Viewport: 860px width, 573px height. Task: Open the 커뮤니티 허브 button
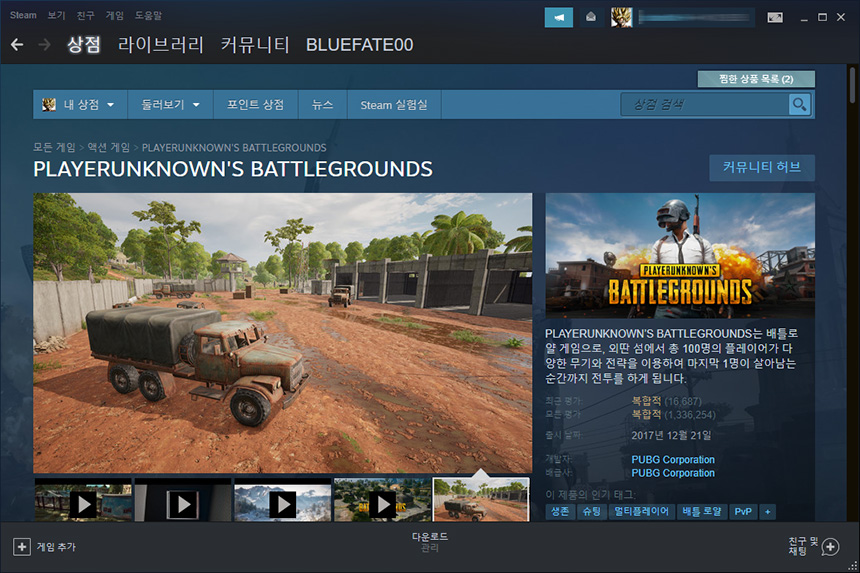click(762, 167)
